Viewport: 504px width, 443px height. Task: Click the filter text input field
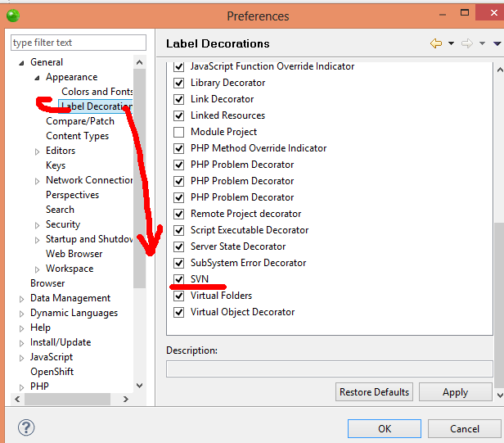pos(79,43)
